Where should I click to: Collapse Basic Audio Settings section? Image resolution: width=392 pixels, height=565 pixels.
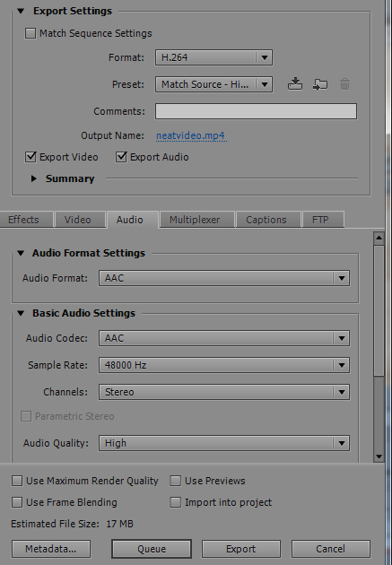21,313
